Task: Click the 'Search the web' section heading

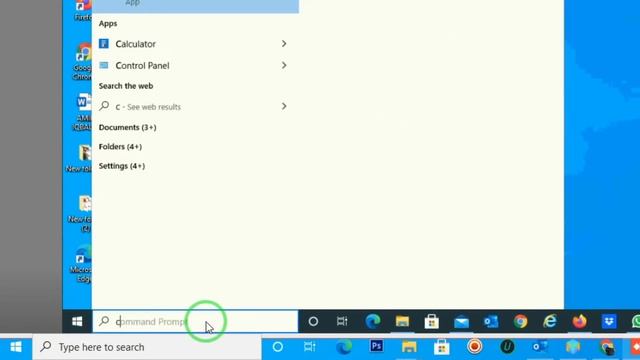Action: point(126,86)
